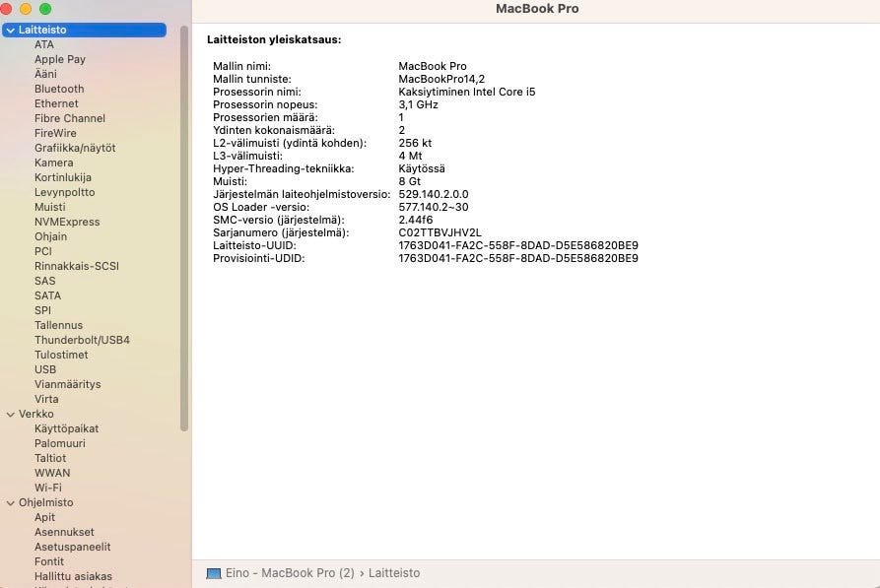Select SPI in the sidebar
This screenshot has width=880, height=588.
[42, 311]
